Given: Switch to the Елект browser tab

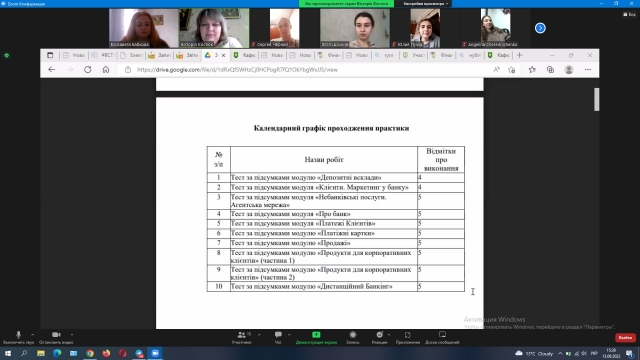Looking at the screenshot, I should click(132, 55).
